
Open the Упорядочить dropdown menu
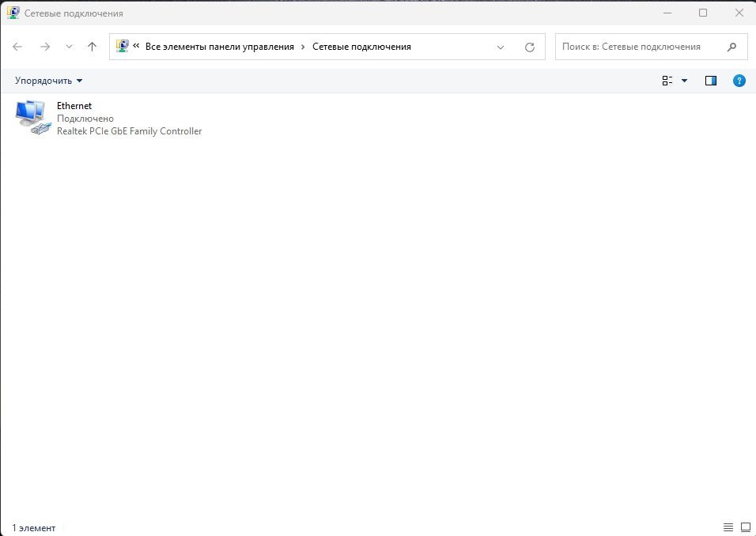[48, 81]
